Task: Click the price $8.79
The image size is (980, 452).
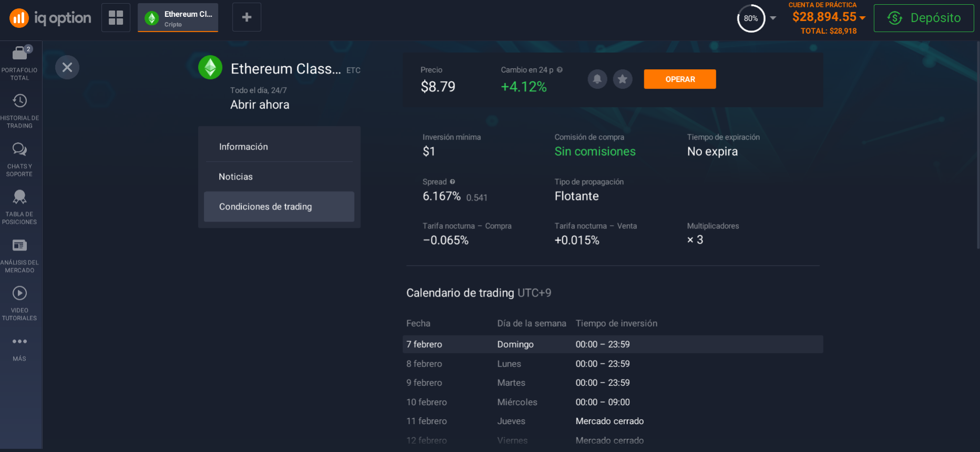Action: click(x=438, y=87)
